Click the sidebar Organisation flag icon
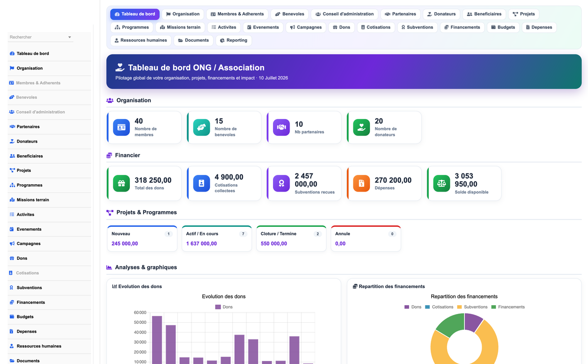Viewport: 588px width, 364px height. point(12,68)
